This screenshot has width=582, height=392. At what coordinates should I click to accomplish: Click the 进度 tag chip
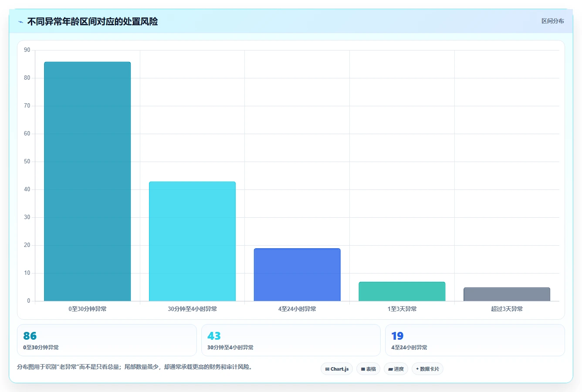coord(396,369)
